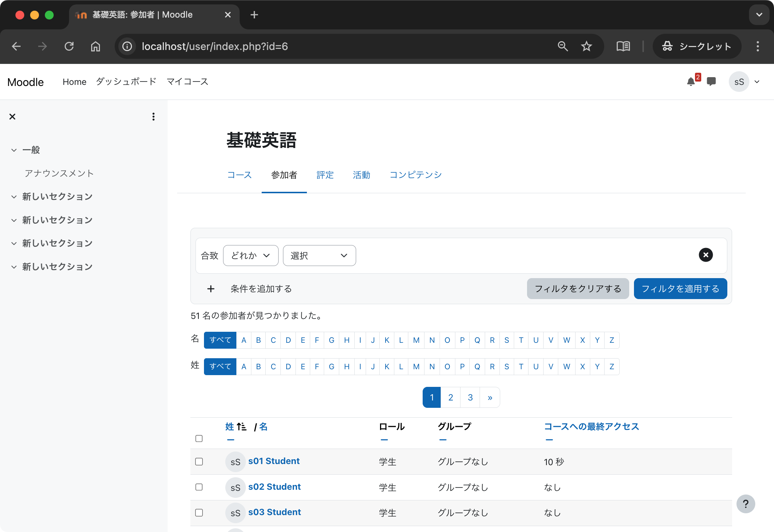
Task: Collapse the 一般 section in sidebar
Action: (x=14, y=150)
